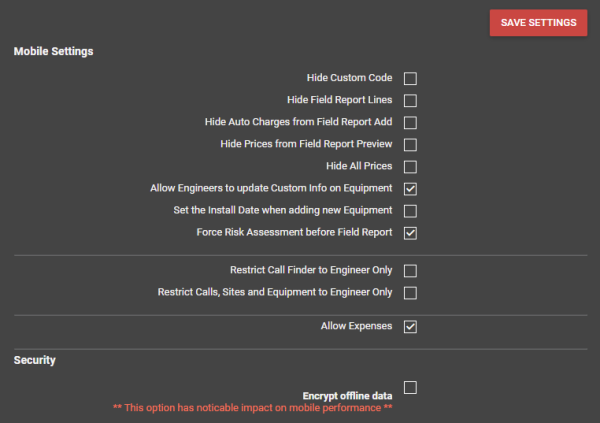
Task: Enable Hide Prices from Field Report Preview
Action: point(410,145)
